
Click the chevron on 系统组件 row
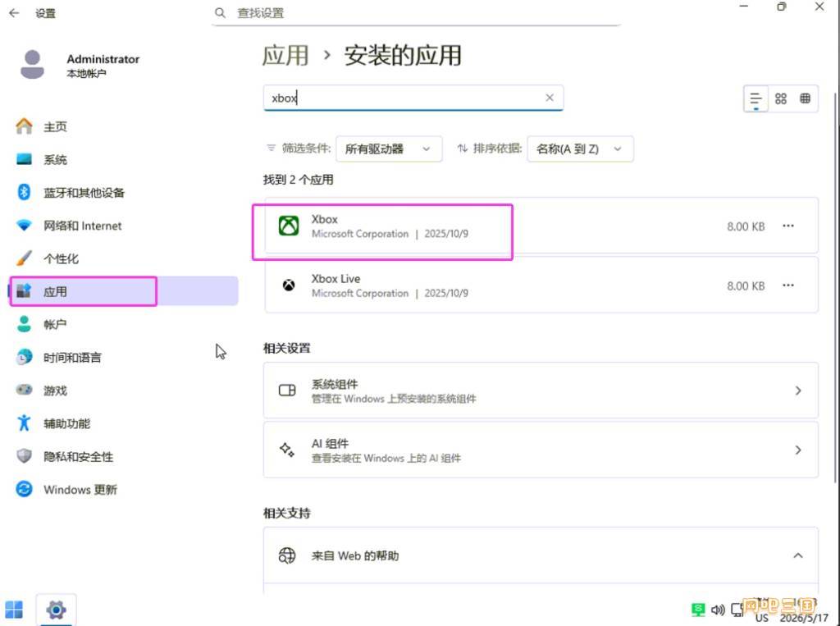pyautogui.click(x=797, y=391)
